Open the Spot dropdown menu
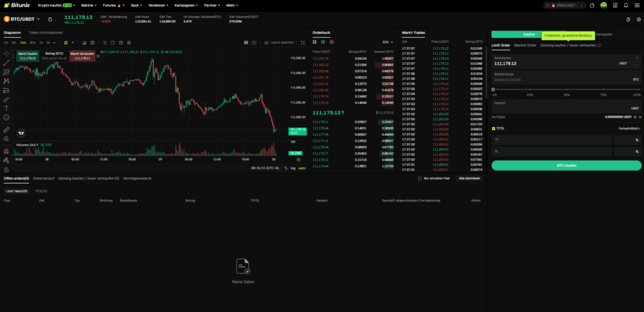The width and height of the screenshot is (644, 312). 136,5
